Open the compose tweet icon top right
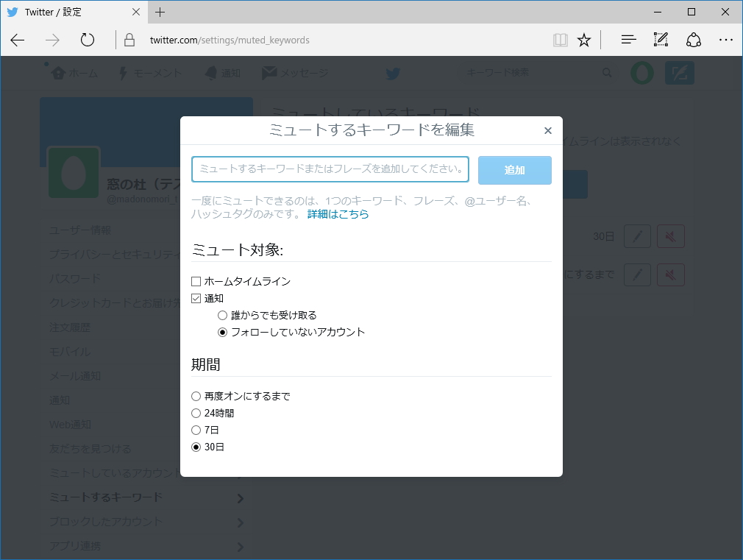Screen dimensions: 743x560 click(678, 72)
